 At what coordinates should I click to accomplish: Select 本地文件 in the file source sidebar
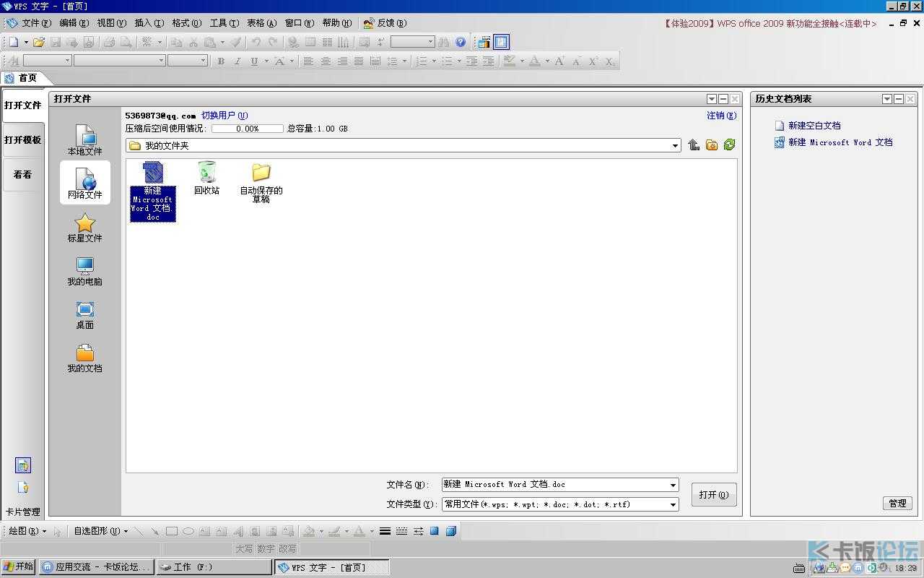[x=85, y=140]
